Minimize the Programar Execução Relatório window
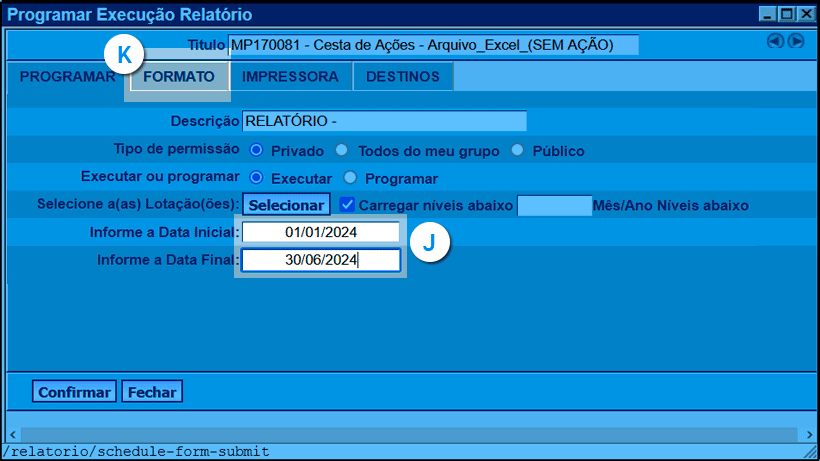 pos(767,14)
